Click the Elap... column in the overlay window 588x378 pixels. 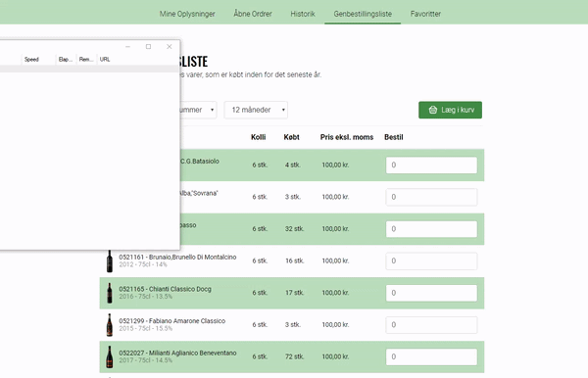coord(66,59)
